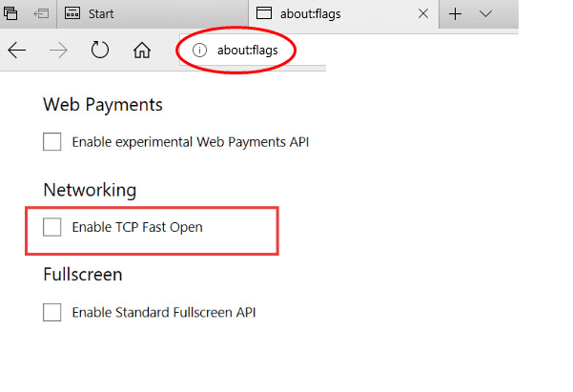Image resolution: width=573 pixels, height=392 pixels.
Task: Enable experimental Web Payments API checkbox
Action: [51, 142]
